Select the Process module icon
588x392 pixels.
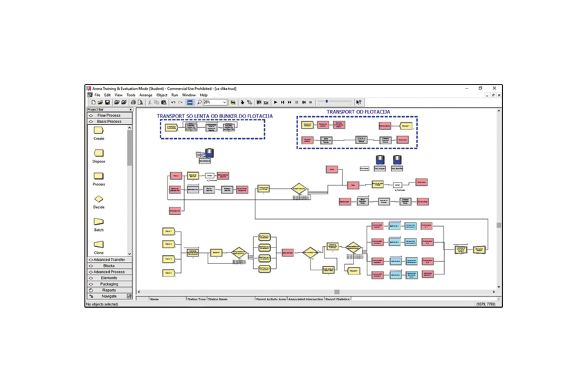pos(99,176)
